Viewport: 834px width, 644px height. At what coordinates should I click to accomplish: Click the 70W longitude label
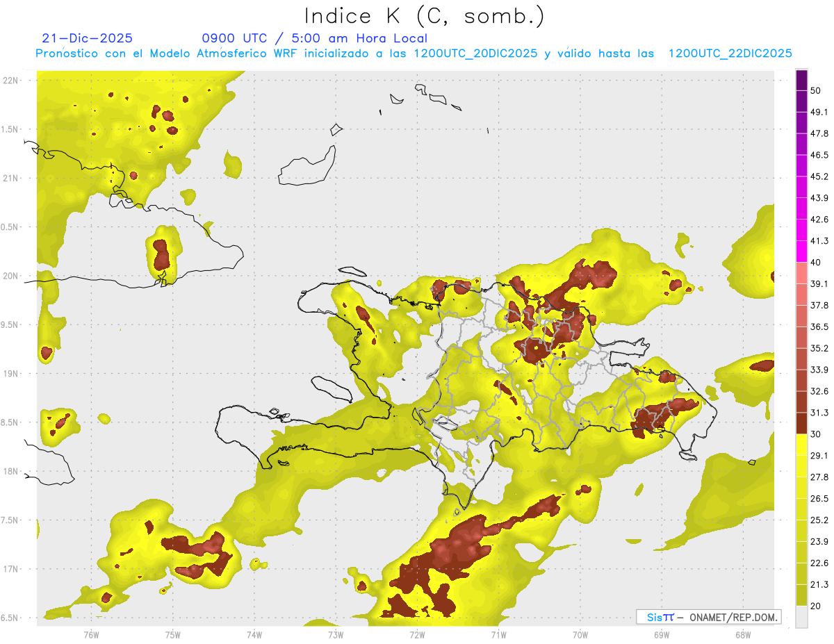point(580,635)
